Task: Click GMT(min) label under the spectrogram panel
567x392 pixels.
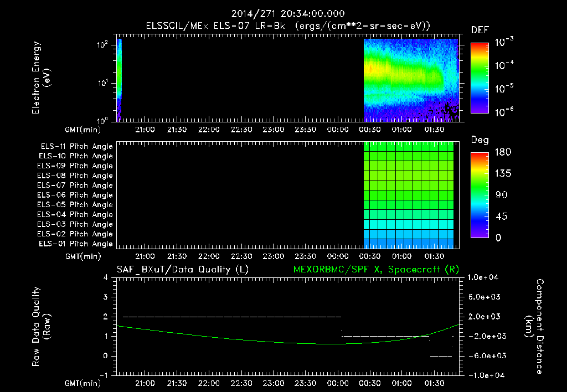Action: coord(83,130)
